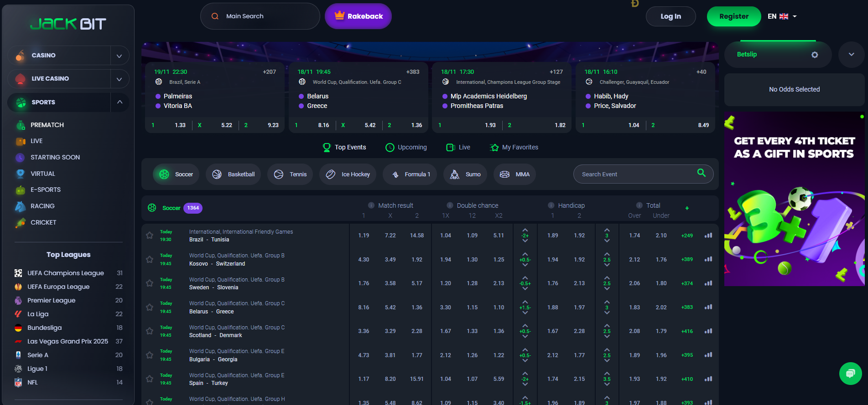Click the Log In button
Screen dimensions: 868x405
coord(670,16)
